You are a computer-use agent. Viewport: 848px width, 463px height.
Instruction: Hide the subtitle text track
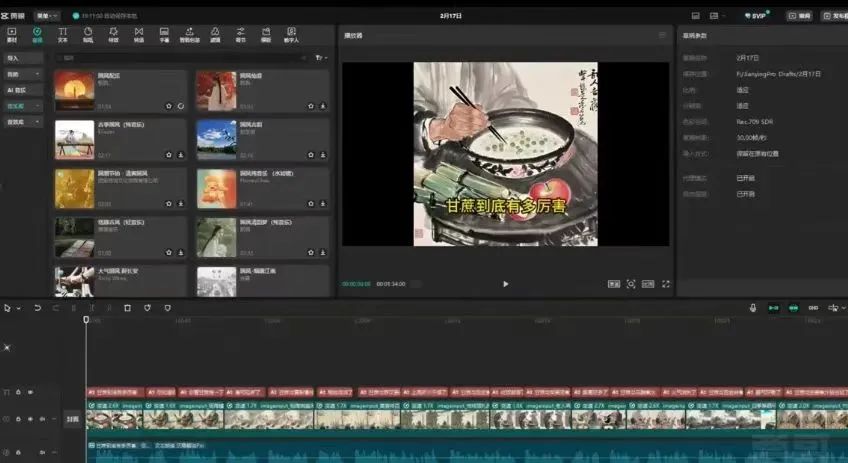(x=30, y=392)
